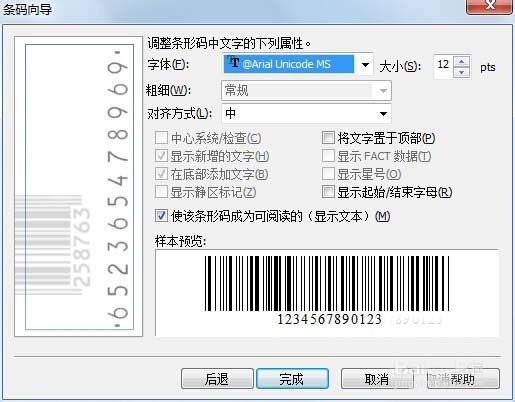The height and width of the screenshot is (402, 515).
Task: Click the 取消 cancel button
Action: pos(377,379)
